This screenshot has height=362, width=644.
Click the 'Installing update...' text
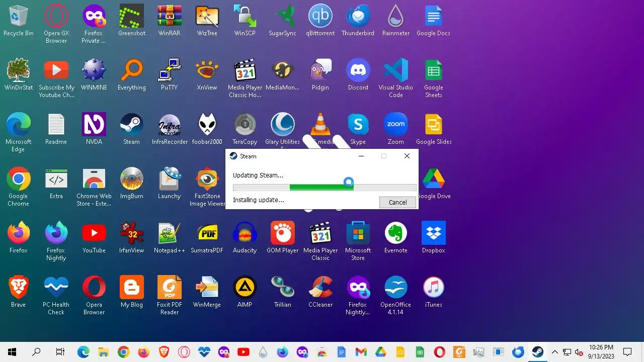coord(258,200)
